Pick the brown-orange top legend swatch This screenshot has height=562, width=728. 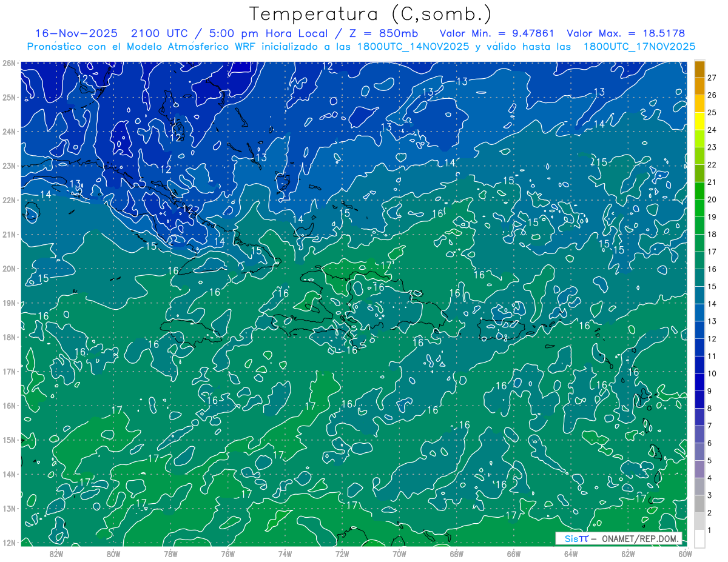(700, 69)
